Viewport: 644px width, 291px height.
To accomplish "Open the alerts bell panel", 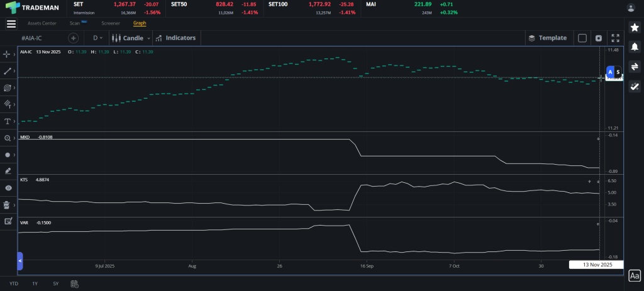I will click(x=635, y=47).
